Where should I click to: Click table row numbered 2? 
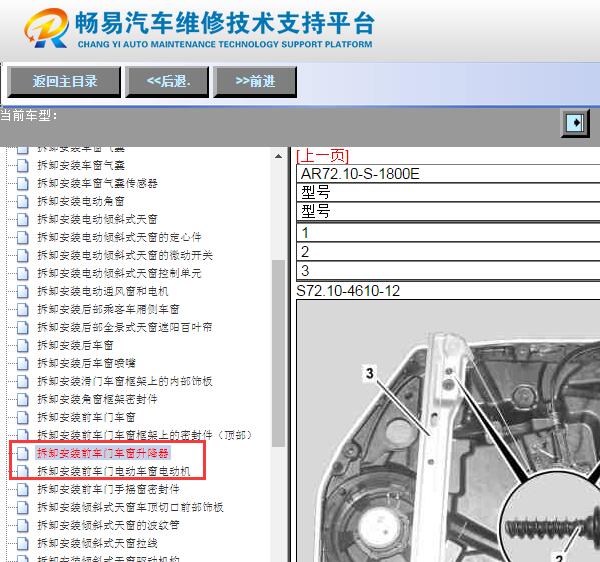pos(448,252)
